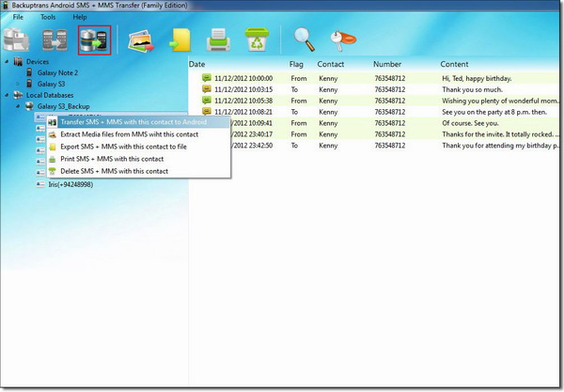Click yellow message icon of 10:08:21 row

click(207, 111)
